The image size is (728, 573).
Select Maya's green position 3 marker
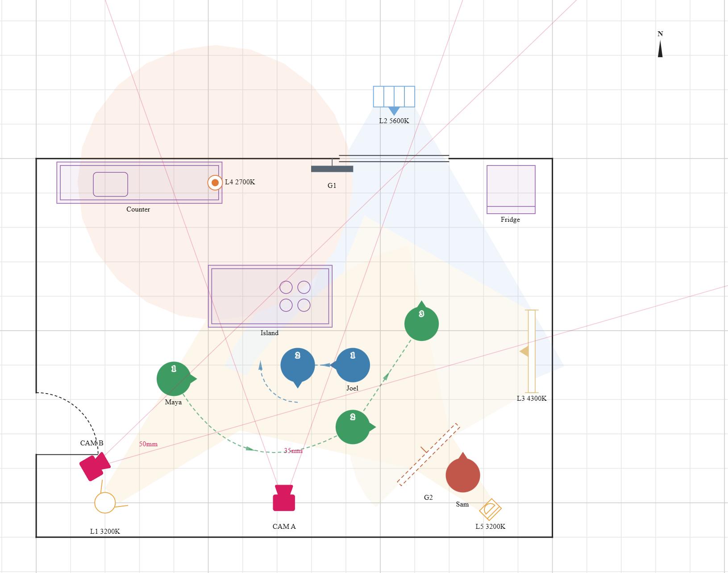click(421, 323)
